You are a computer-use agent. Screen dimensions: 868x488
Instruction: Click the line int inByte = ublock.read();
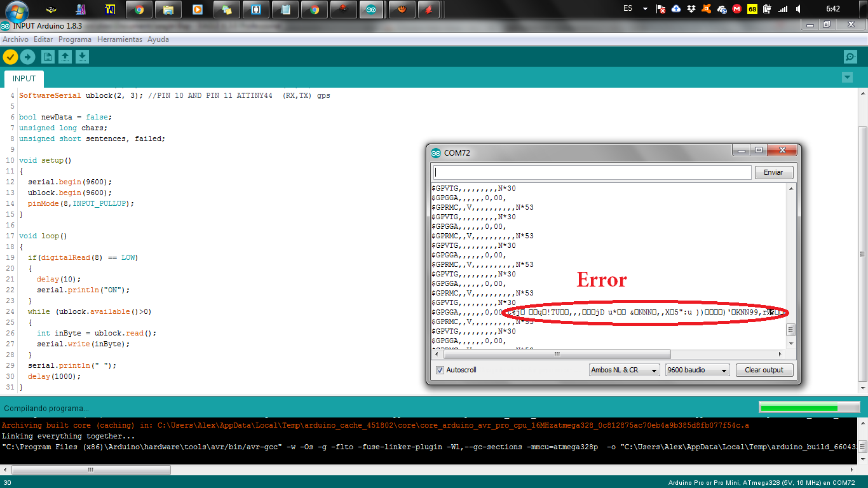point(96,333)
